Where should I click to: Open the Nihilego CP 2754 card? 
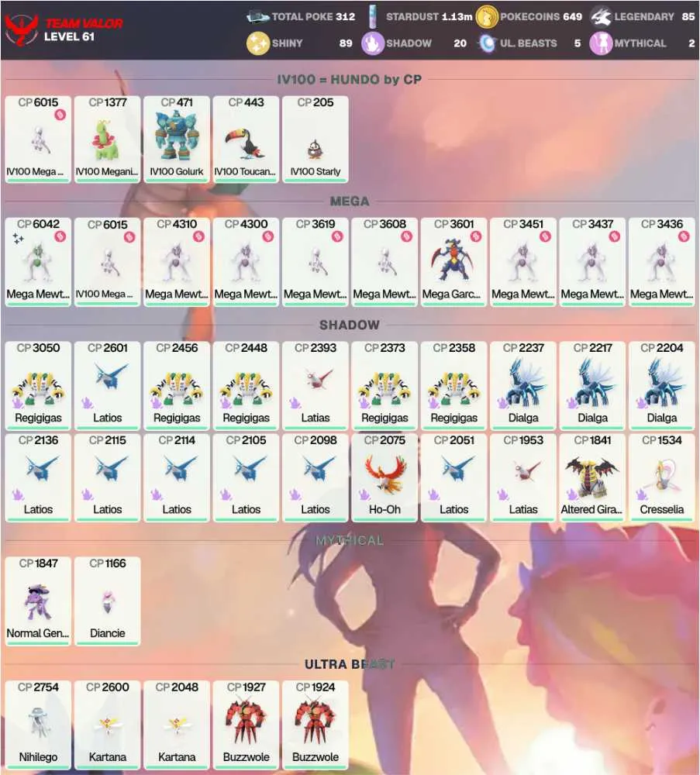pyautogui.click(x=38, y=725)
